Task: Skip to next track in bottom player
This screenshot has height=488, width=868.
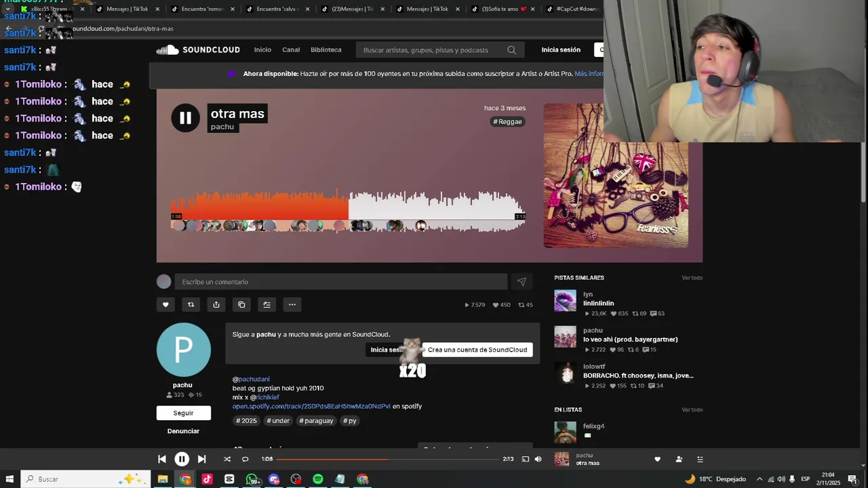Action: pyautogui.click(x=201, y=459)
